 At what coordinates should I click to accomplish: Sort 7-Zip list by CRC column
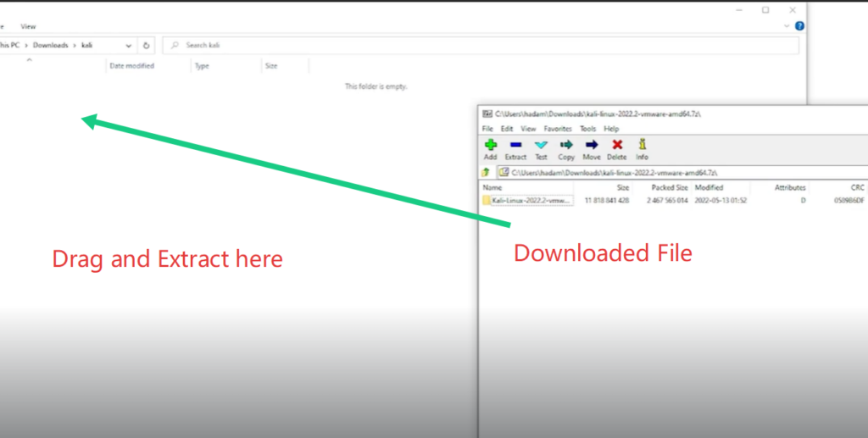[858, 187]
